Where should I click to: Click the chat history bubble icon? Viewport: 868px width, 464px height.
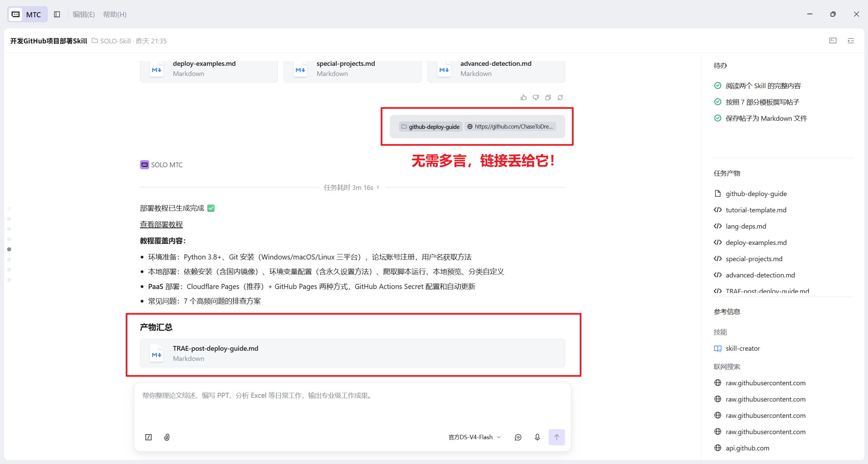click(x=518, y=437)
